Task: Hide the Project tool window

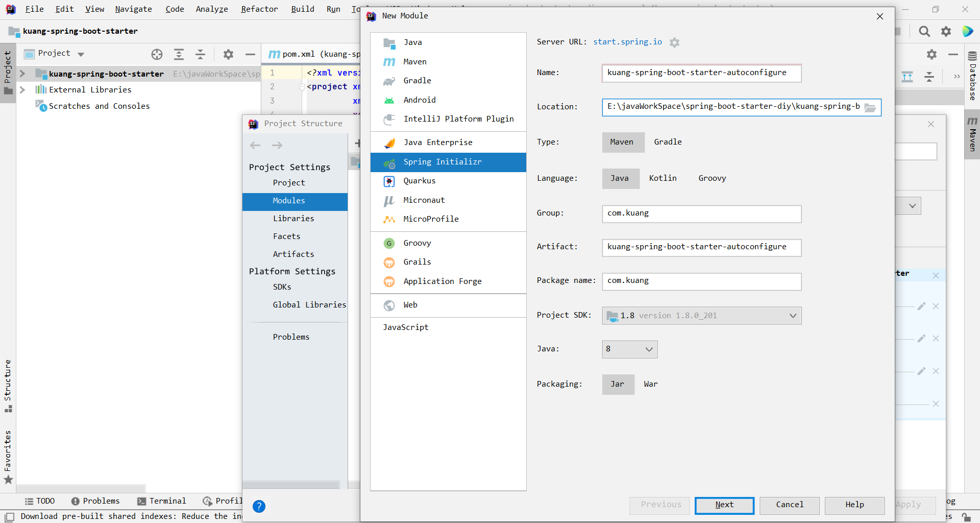Action: tap(250, 54)
